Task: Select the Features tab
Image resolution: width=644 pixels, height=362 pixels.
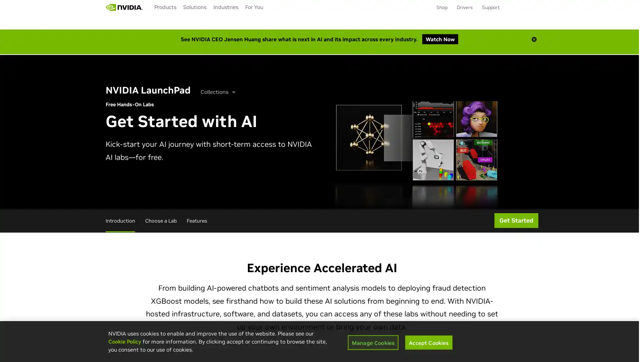Action: [x=196, y=220]
